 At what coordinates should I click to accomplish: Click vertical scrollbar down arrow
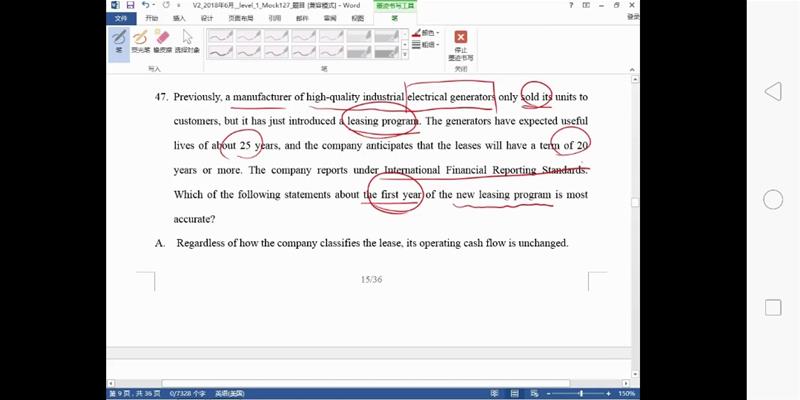pos(635,374)
